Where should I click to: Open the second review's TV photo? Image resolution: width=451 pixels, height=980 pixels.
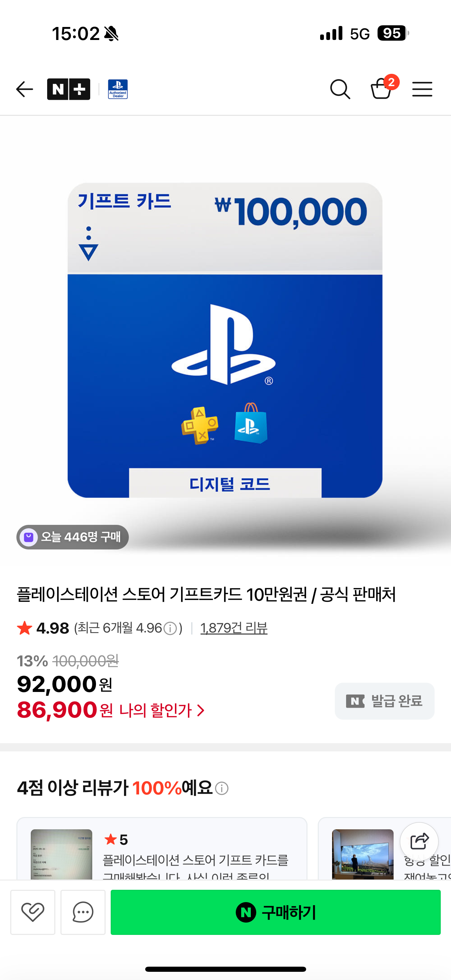point(363,854)
